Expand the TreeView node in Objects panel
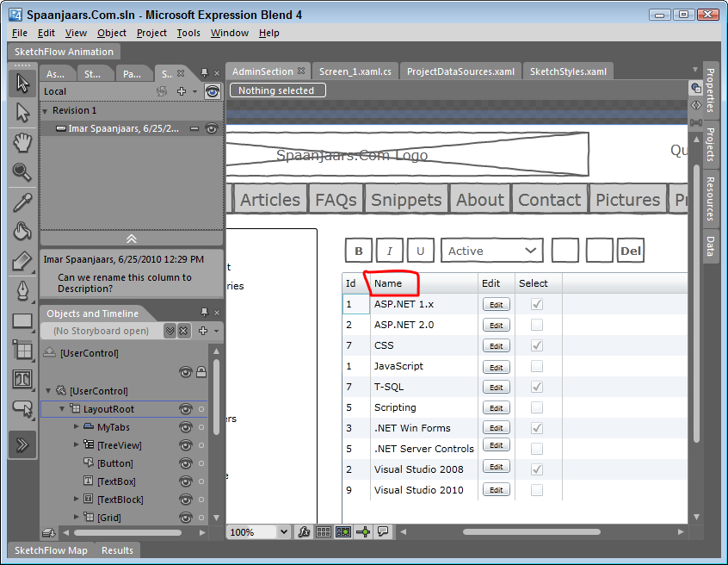 point(77,445)
